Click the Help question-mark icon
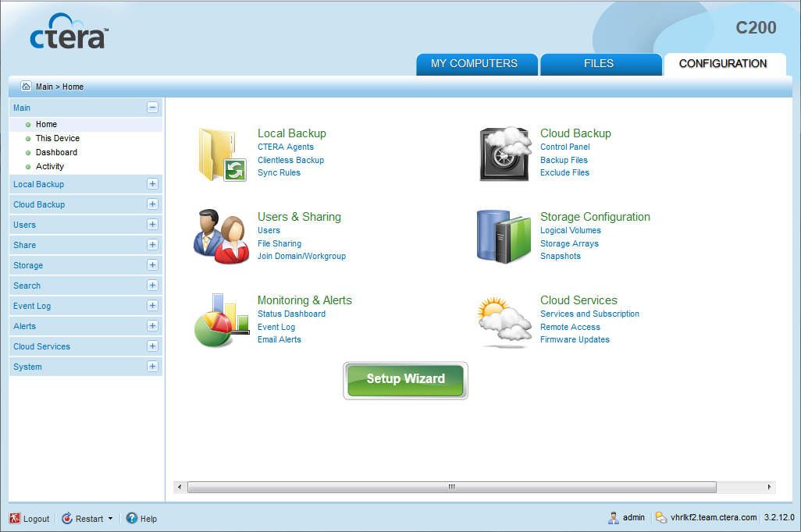 point(132,518)
